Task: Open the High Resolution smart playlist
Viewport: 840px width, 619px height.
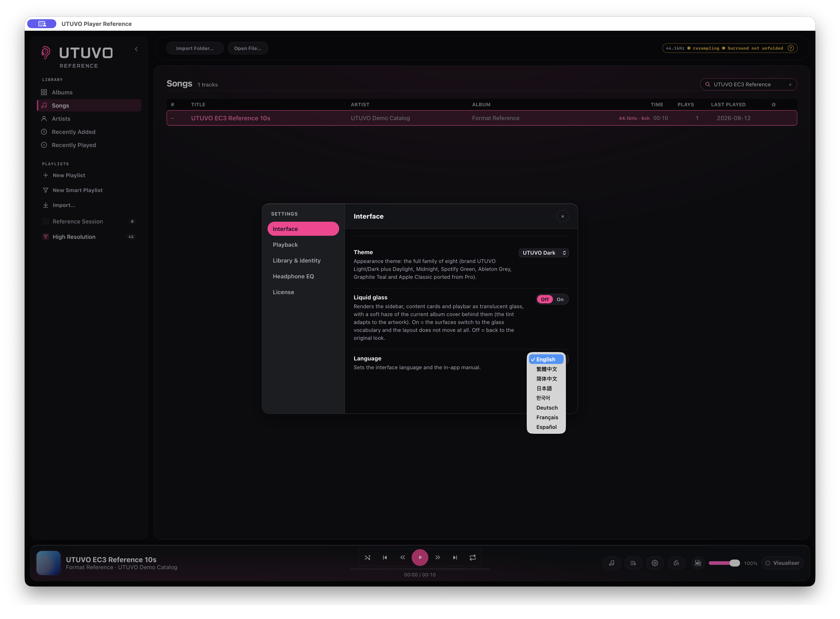Action: click(89, 237)
